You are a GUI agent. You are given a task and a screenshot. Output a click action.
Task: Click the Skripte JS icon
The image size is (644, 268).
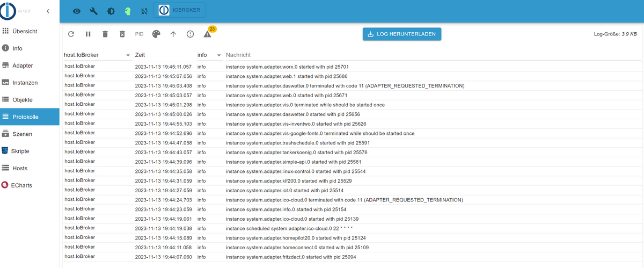click(5, 151)
